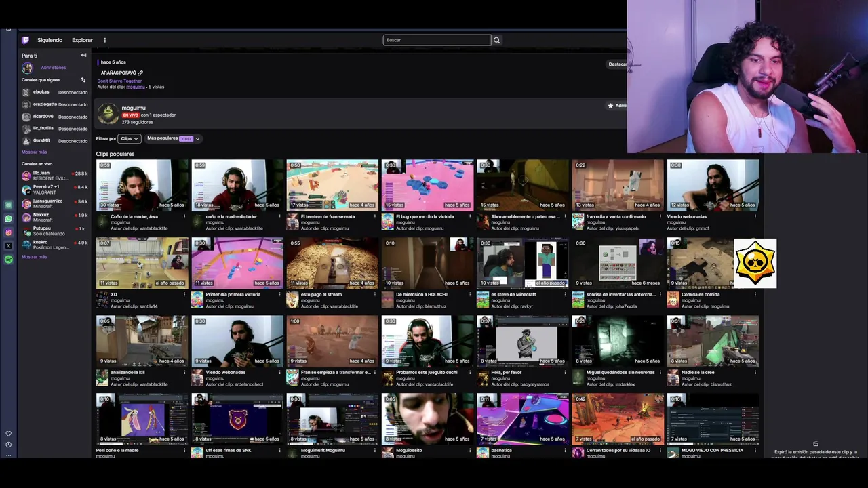This screenshot has height=488, width=868.
Task: Open options for Viendo webonadas, clip by gnmdf
Action: point(755,217)
